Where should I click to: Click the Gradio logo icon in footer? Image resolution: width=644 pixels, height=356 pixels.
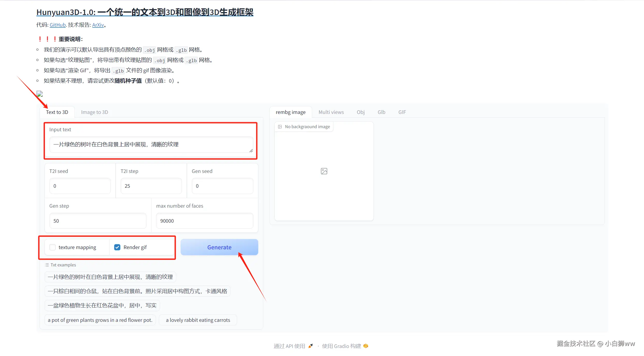click(x=366, y=346)
